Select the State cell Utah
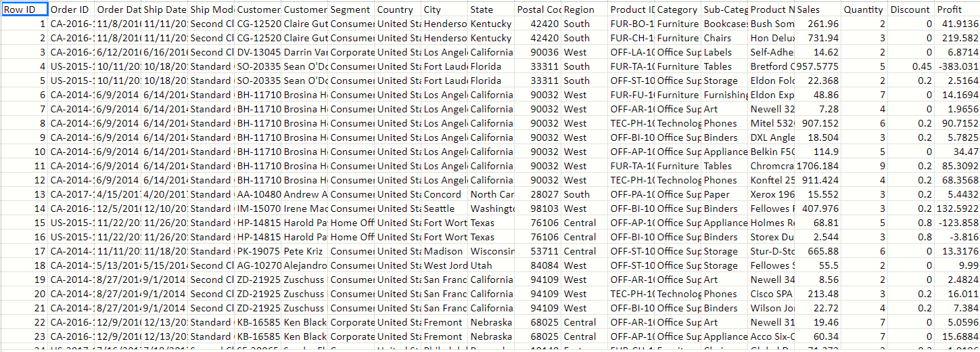The height and width of the screenshot is (352, 980). click(x=491, y=265)
